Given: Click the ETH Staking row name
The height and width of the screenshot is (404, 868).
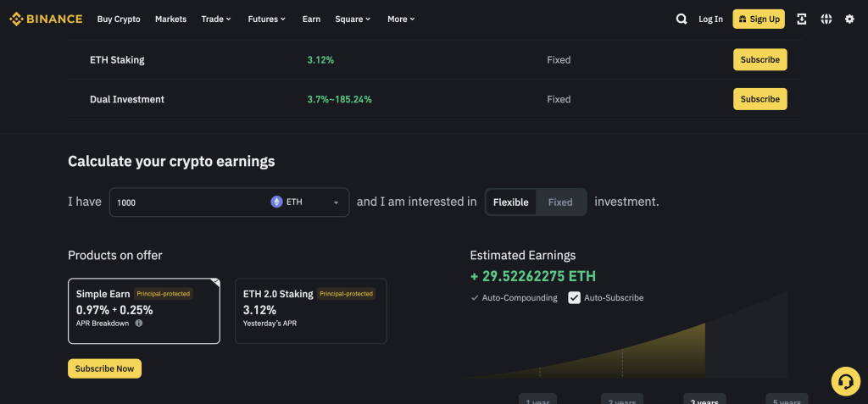Looking at the screenshot, I should tap(117, 60).
